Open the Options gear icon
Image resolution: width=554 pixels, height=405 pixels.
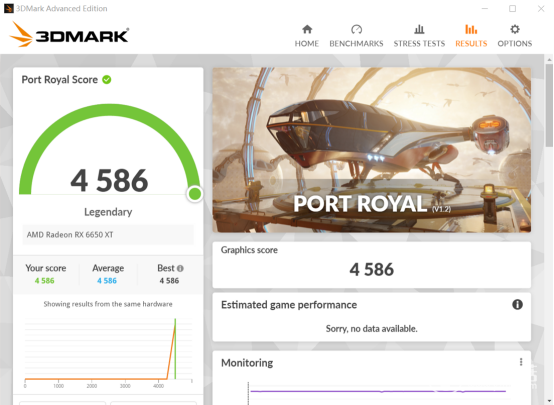(x=515, y=29)
